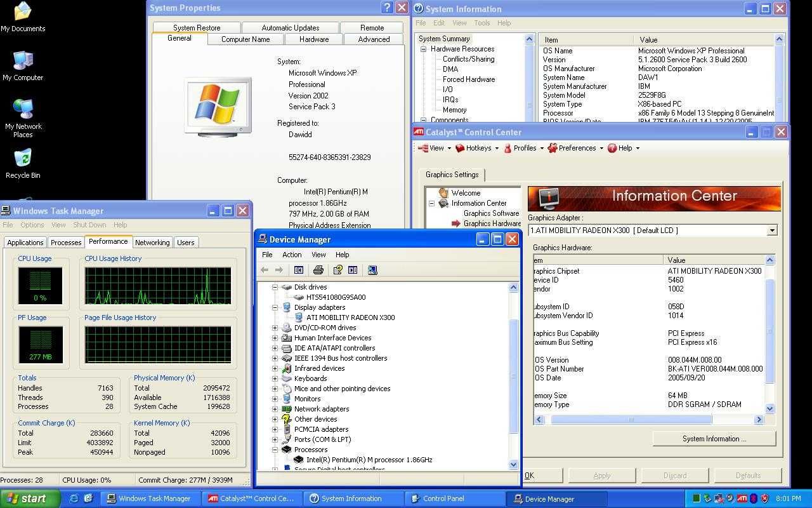Click the Forward arrow in Device Manager toolbar

pos(278,270)
